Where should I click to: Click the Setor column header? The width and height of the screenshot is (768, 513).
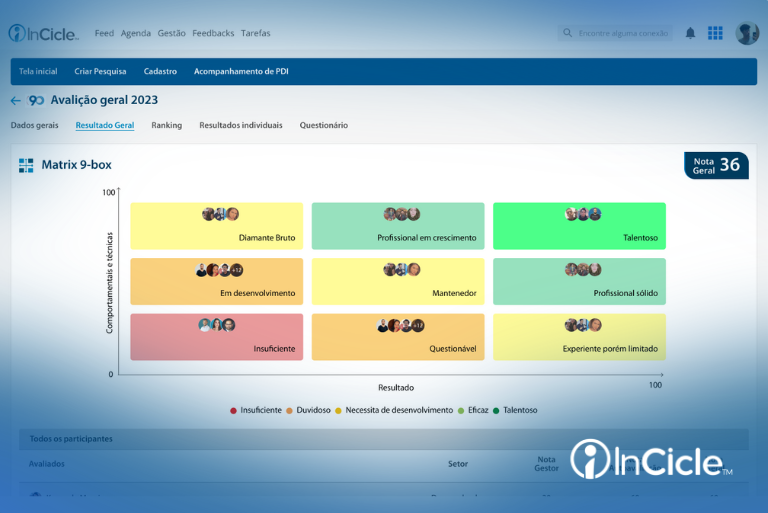[458, 464]
